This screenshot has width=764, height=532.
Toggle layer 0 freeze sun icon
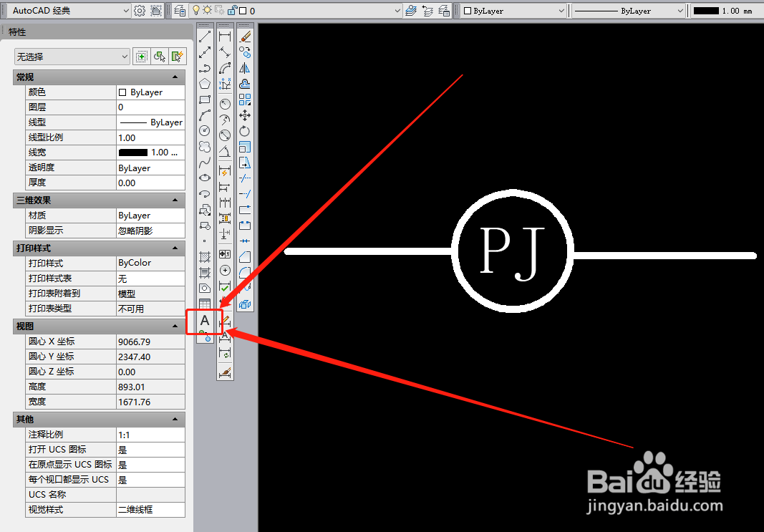click(207, 10)
